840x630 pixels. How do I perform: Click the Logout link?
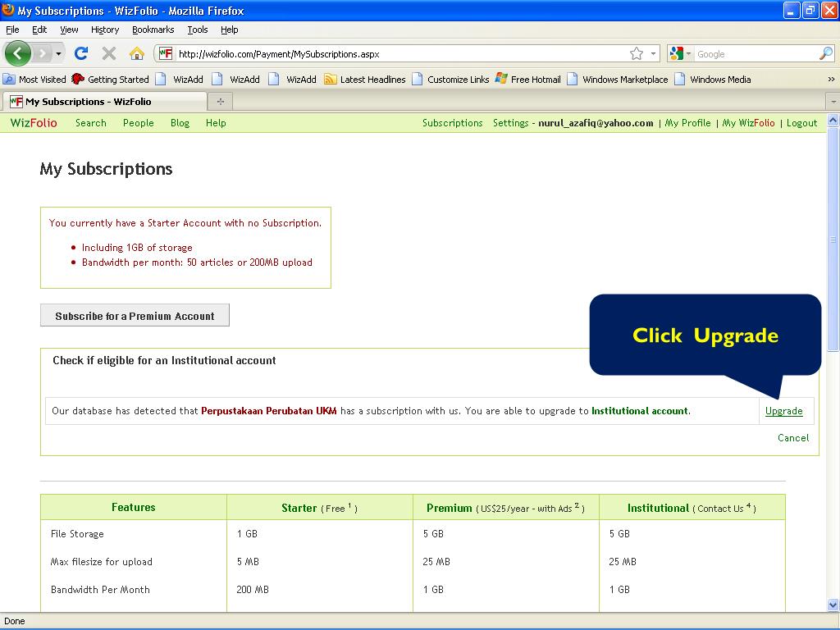coord(802,123)
